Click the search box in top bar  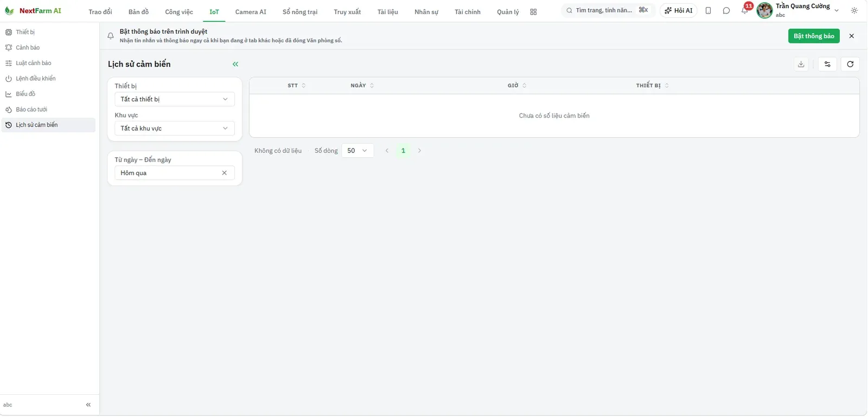tap(608, 10)
